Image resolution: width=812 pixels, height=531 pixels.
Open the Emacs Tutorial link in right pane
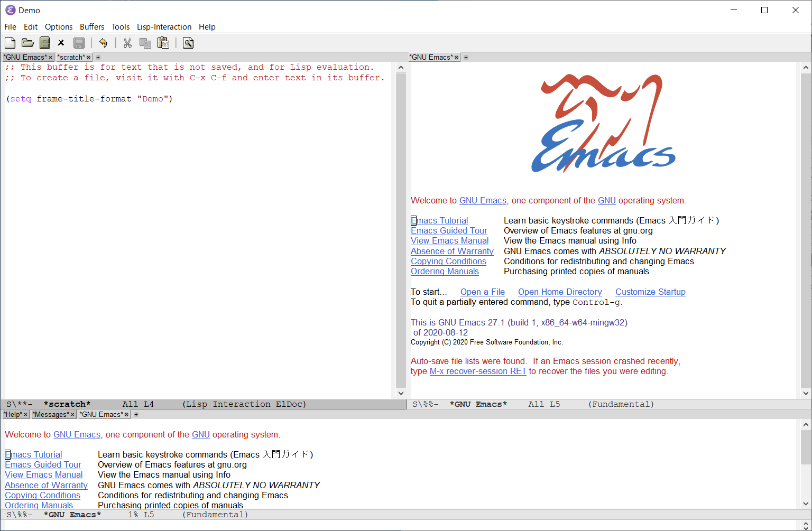point(439,221)
